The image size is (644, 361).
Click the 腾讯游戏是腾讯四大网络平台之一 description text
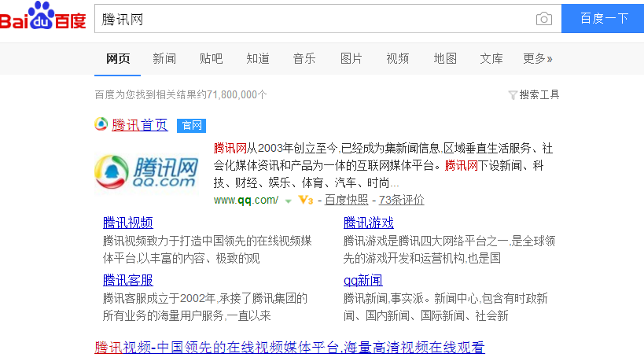[449, 249]
